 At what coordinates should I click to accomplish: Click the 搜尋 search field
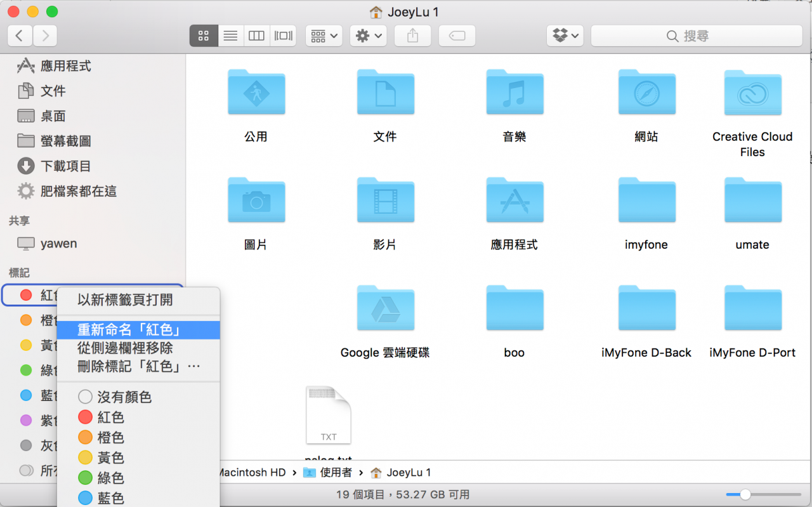coord(696,36)
